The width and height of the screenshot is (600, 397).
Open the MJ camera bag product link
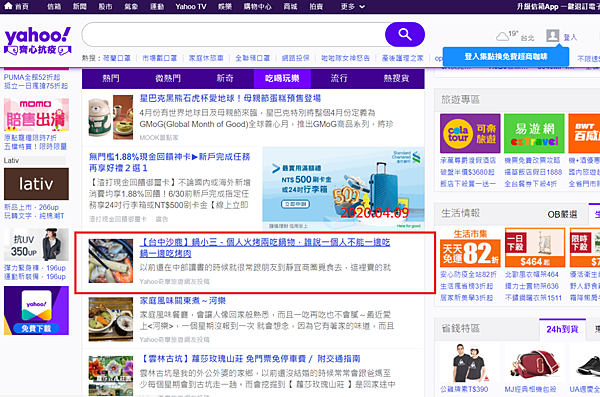click(x=530, y=389)
